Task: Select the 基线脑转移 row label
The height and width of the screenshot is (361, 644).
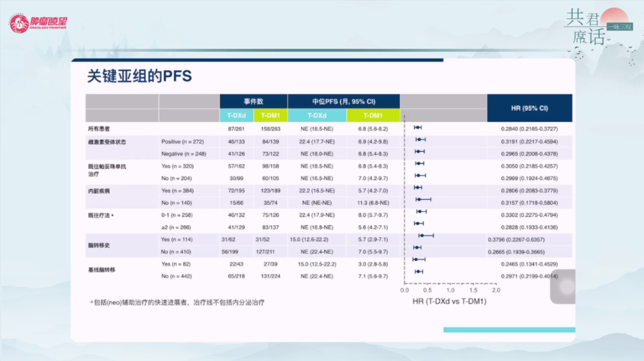Action: (101, 270)
